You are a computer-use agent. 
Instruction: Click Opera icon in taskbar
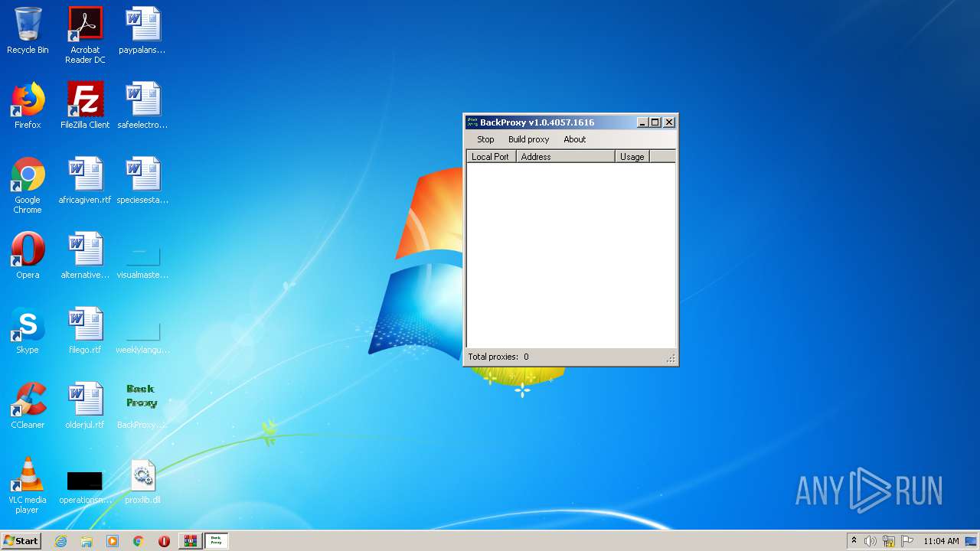coord(164,541)
